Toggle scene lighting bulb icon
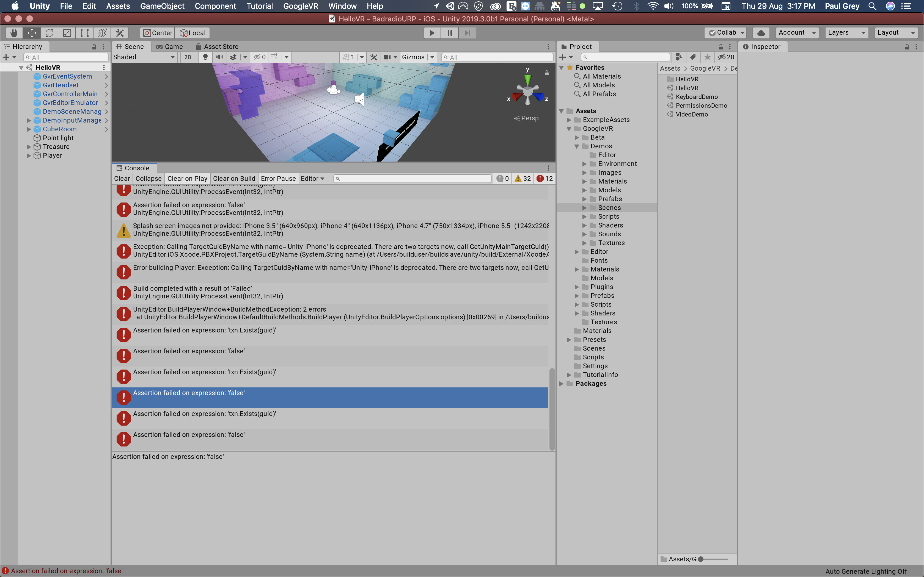 [x=205, y=57]
